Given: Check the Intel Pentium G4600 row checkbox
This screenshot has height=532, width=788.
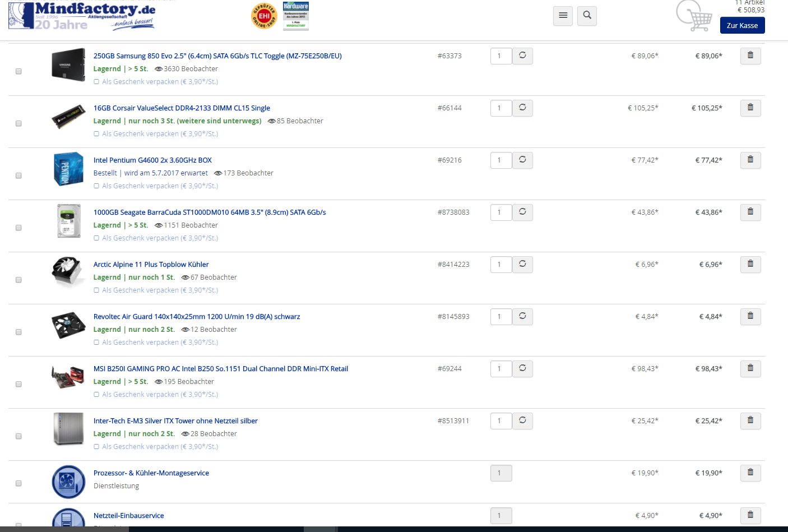Looking at the screenshot, I should [18, 175].
